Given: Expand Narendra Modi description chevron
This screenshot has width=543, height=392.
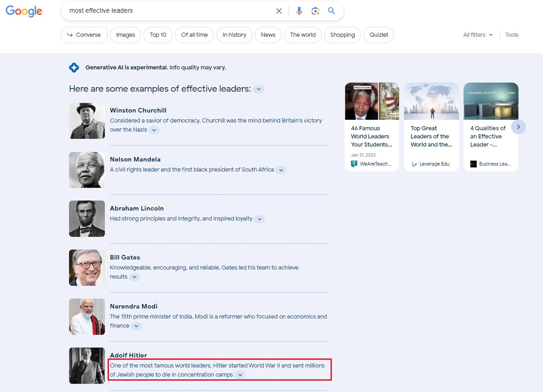Looking at the screenshot, I should pyautogui.click(x=137, y=326).
